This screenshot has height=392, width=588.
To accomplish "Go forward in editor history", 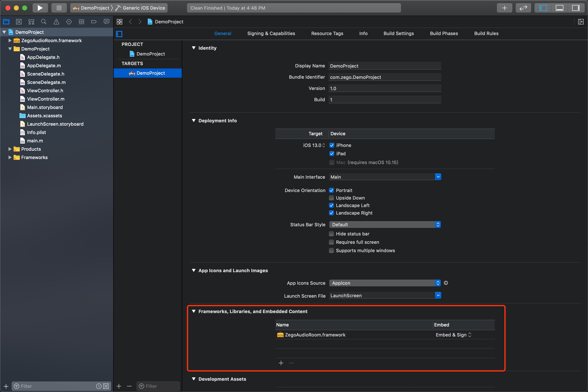I will pyautogui.click(x=140, y=22).
